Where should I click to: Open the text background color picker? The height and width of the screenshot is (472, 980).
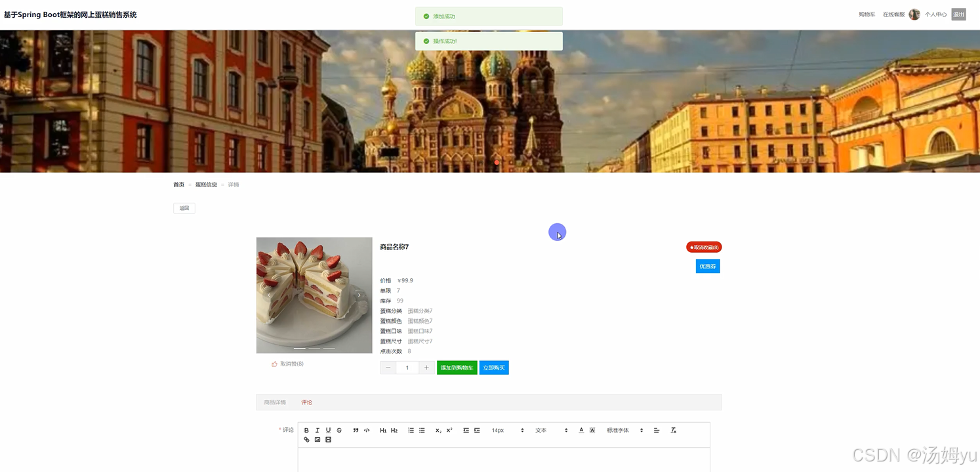[x=592, y=431]
